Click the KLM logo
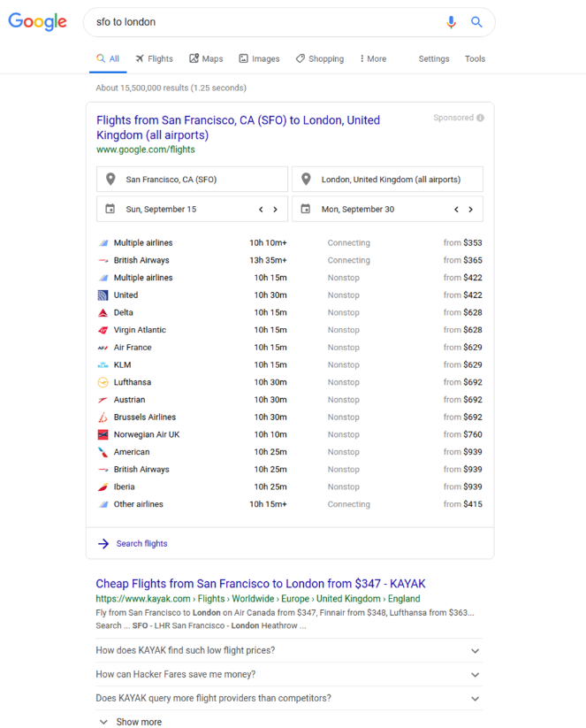This screenshot has height=728, width=586. (x=103, y=365)
